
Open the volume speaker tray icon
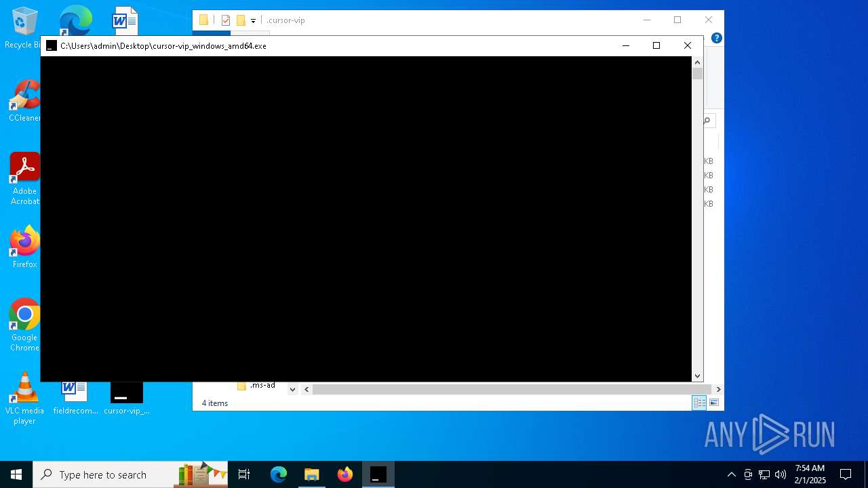(x=781, y=474)
